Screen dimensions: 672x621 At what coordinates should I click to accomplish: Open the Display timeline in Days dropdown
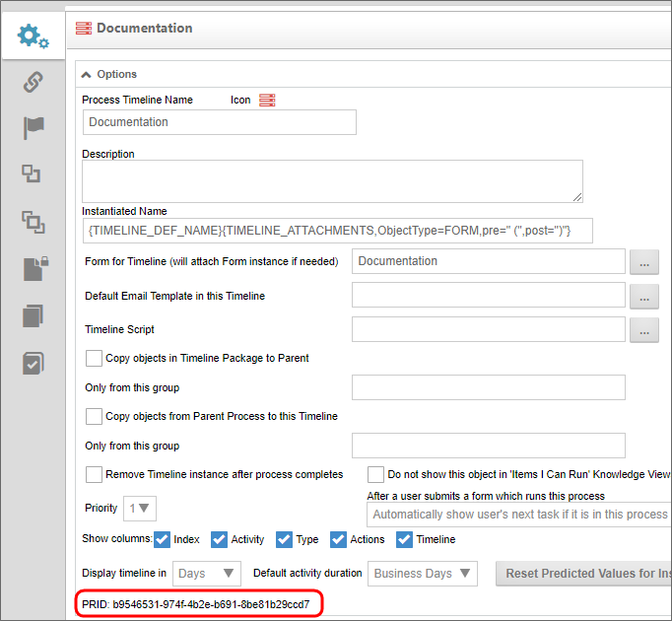(x=206, y=574)
